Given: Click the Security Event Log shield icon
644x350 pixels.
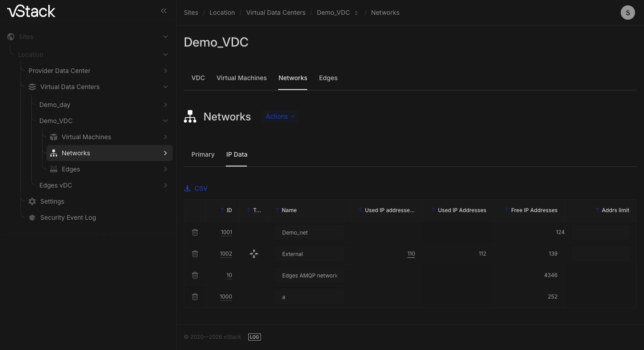Looking at the screenshot, I should (32, 218).
